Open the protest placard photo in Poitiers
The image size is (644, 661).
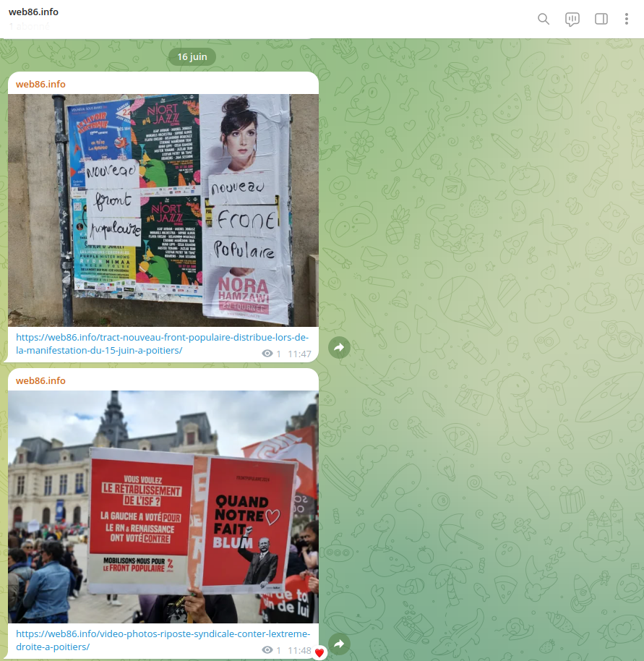pos(163,506)
